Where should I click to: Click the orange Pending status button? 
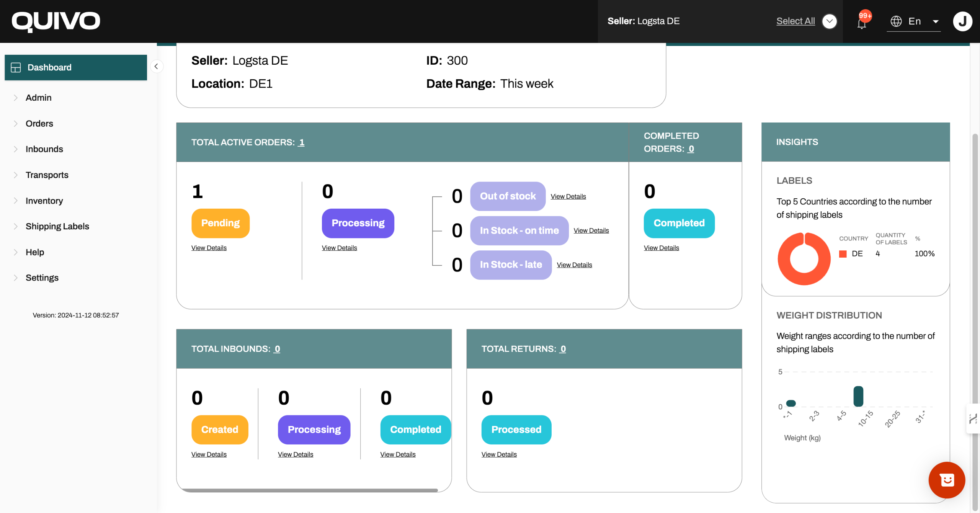[220, 223]
